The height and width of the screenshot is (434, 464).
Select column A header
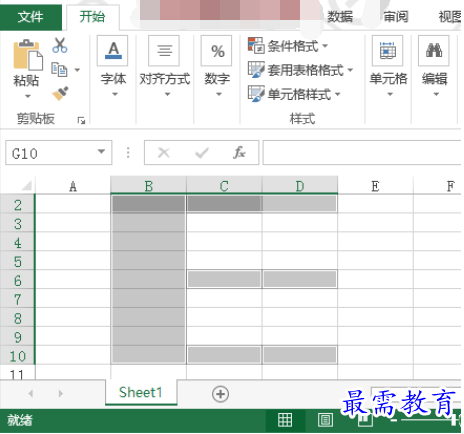tap(73, 186)
